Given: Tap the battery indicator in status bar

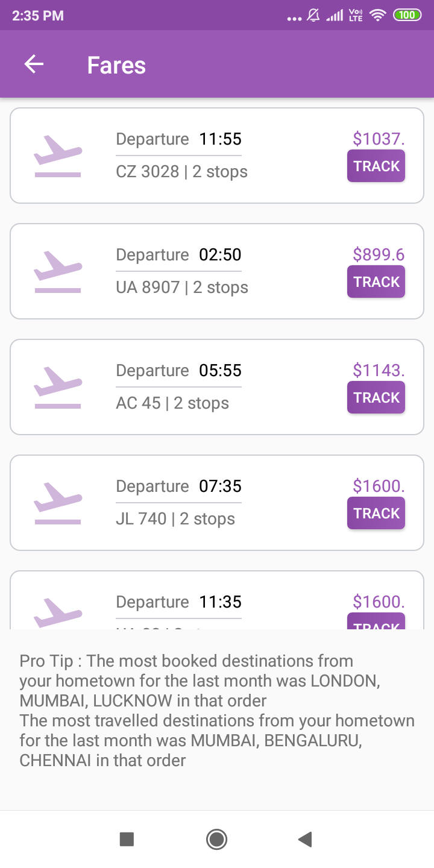Looking at the screenshot, I should tap(407, 15).
